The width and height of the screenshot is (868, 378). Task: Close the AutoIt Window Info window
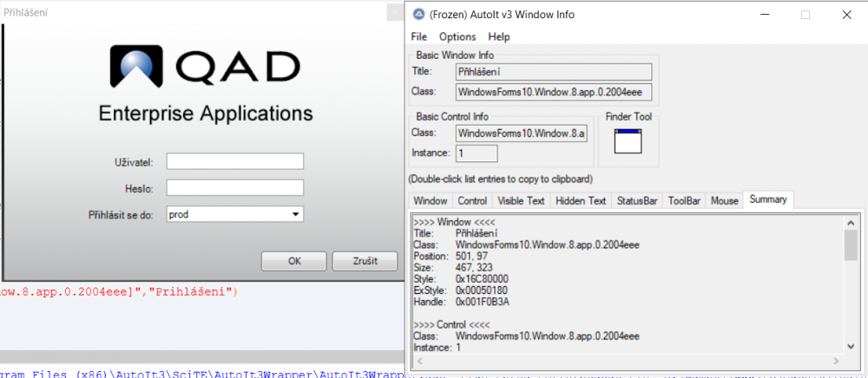[x=846, y=15]
